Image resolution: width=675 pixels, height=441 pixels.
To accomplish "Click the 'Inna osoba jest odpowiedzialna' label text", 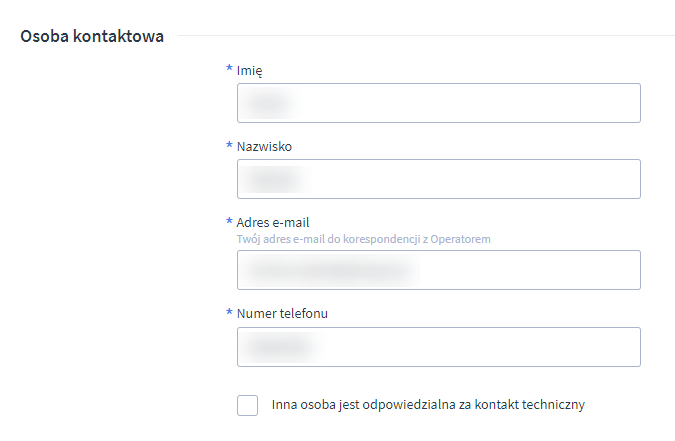I will click(427, 405).
